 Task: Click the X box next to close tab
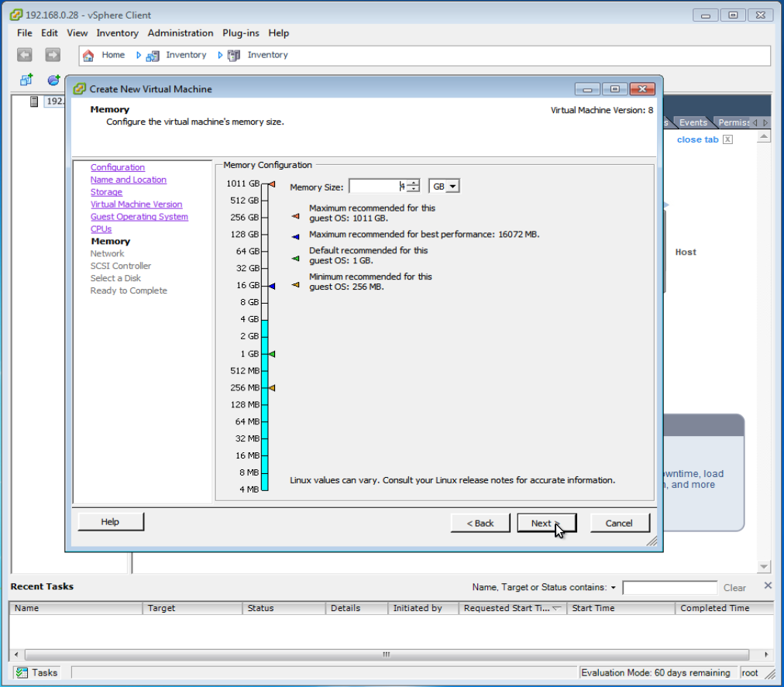pos(728,139)
